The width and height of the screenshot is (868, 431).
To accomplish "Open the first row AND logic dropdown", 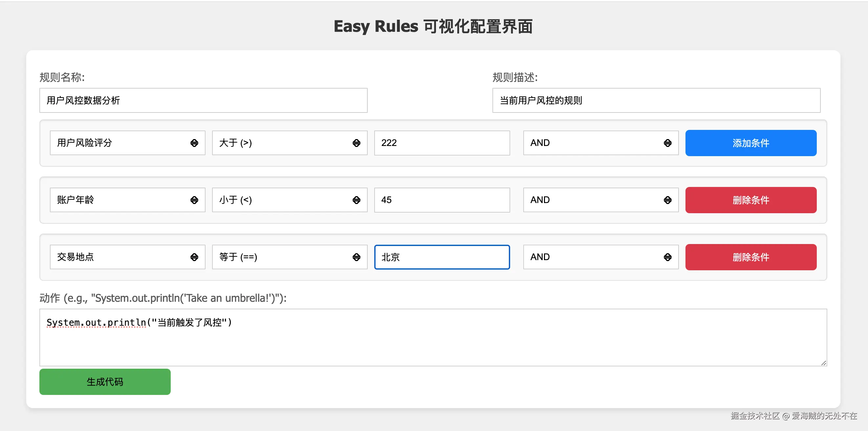I will coord(600,143).
